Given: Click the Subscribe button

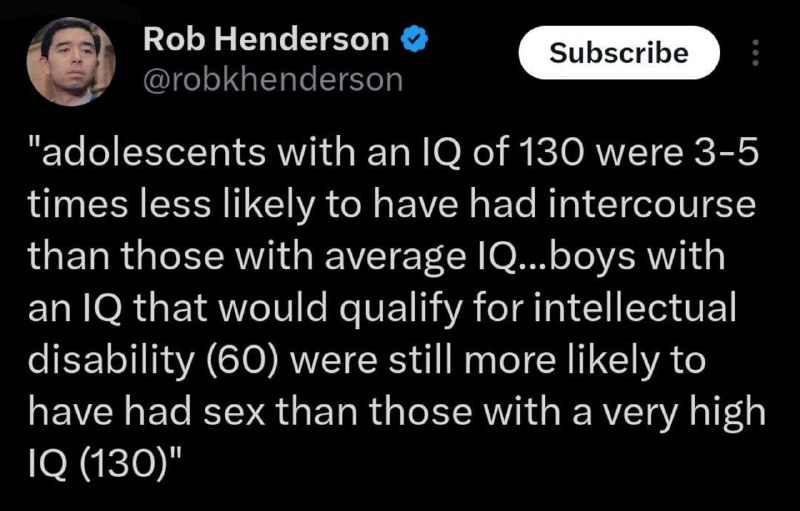Looking at the screenshot, I should (x=619, y=53).
